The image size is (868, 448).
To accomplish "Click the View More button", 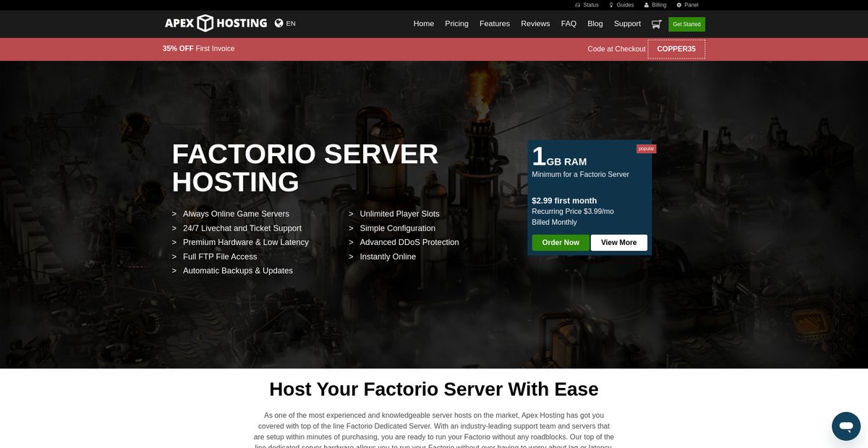I will pos(619,243).
